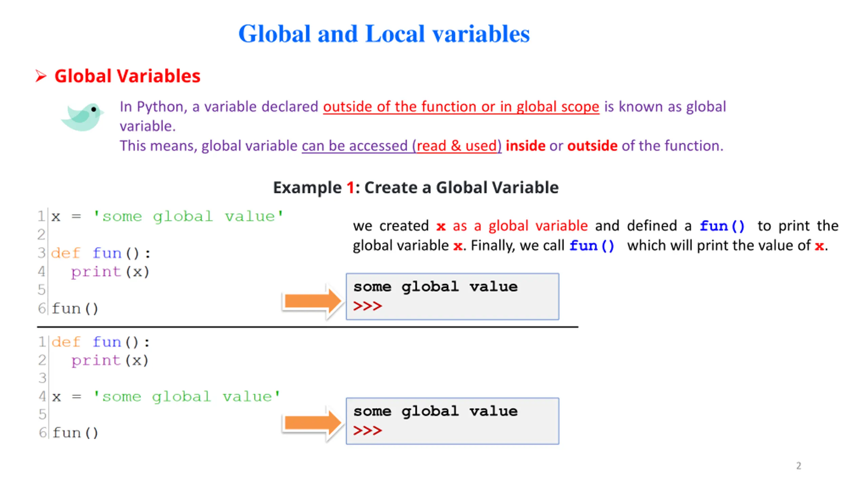The width and height of the screenshot is (868, 488).
Task: Click underlined 'outside of the function or in global scope'
Action: [461, 107]
